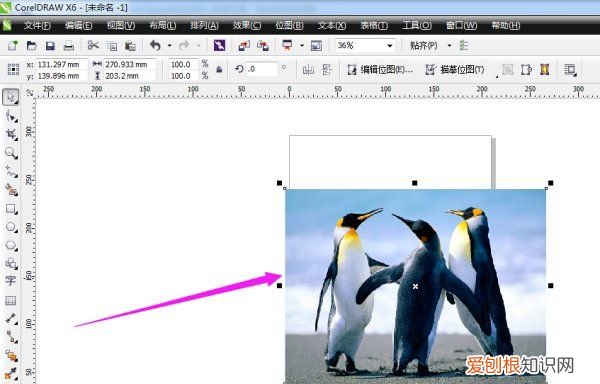Click the Cut scissors icon
This screenshot has height=384, width=600.
(93, 46)
